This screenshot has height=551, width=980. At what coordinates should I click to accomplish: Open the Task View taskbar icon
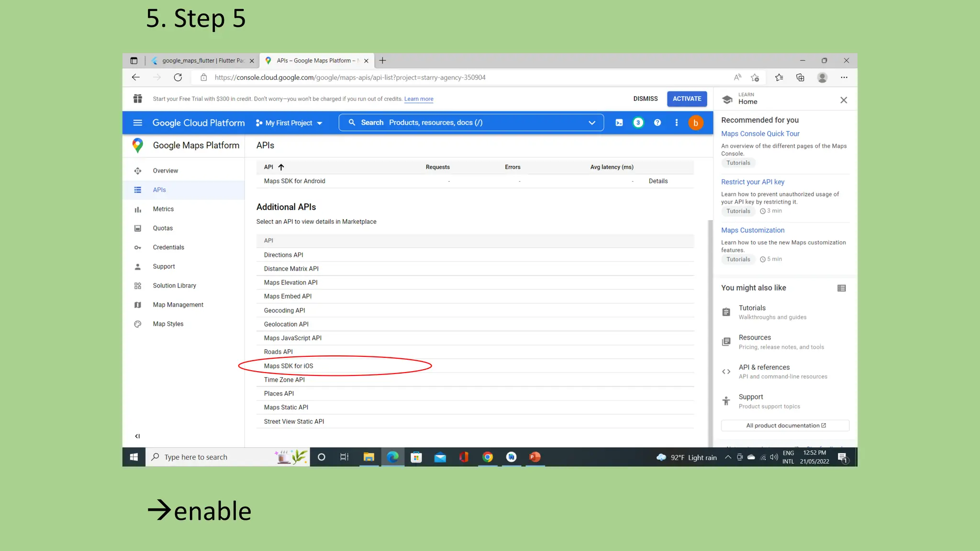(345, 457)
